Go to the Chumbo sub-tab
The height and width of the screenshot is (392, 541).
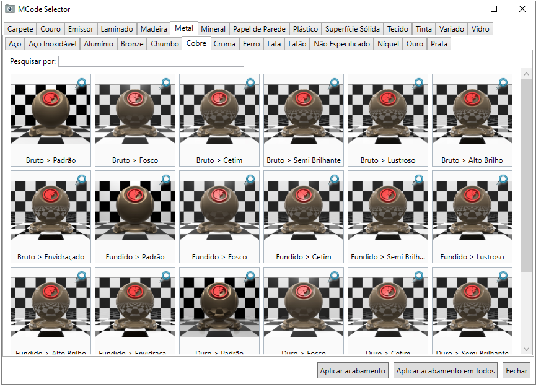pos(165,44)
